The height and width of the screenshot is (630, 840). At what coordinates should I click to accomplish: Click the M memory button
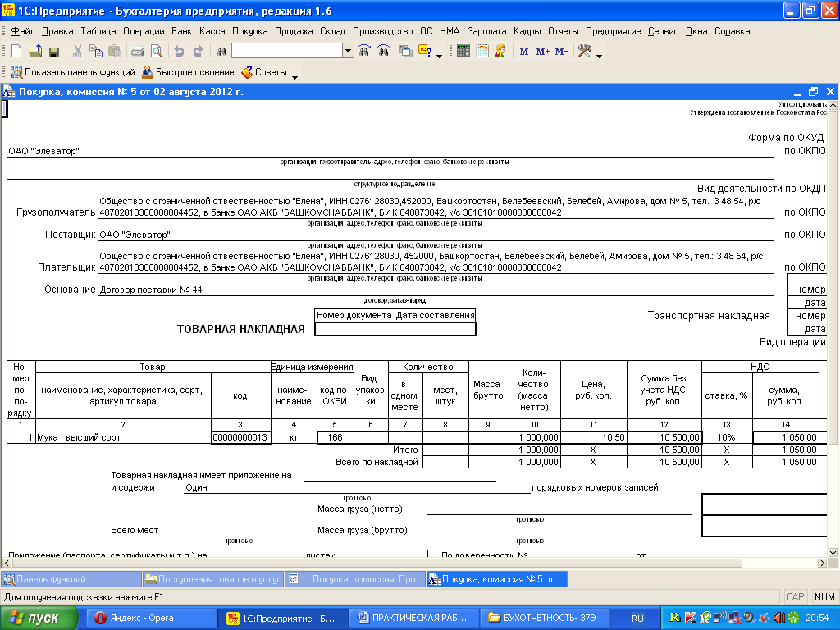tap(524, 52)
